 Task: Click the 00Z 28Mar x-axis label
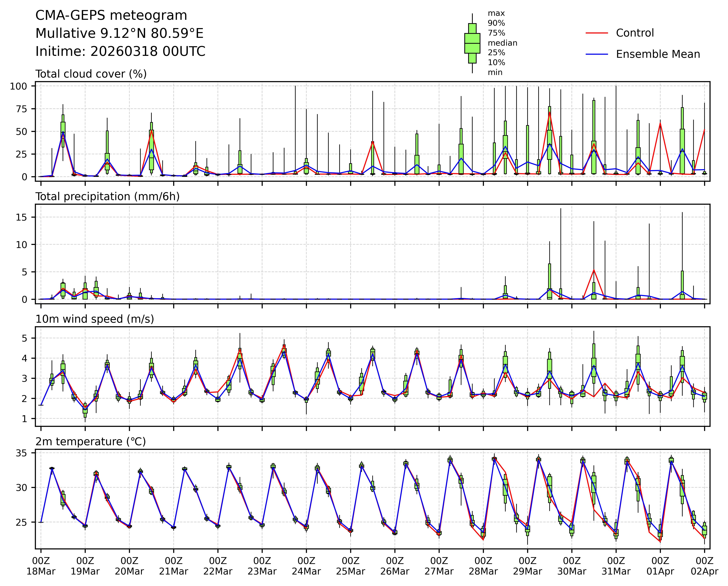coord(483,566)
